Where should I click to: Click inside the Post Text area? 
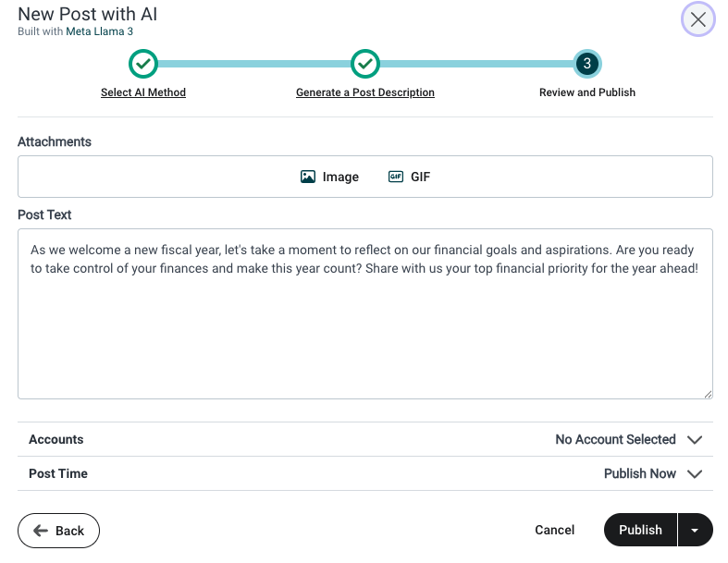point(364,333)
